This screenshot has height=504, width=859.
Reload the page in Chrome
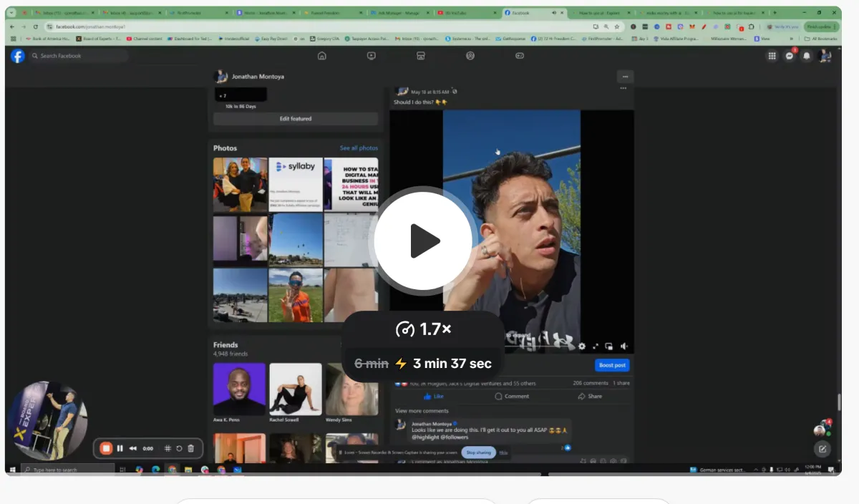(35, 26)
